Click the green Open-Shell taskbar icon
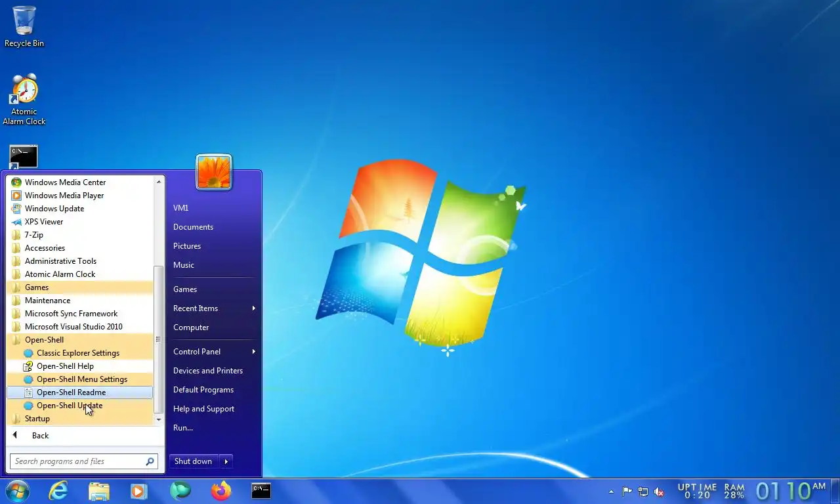This screenshot has height=504, width=840. pos(180,491)
